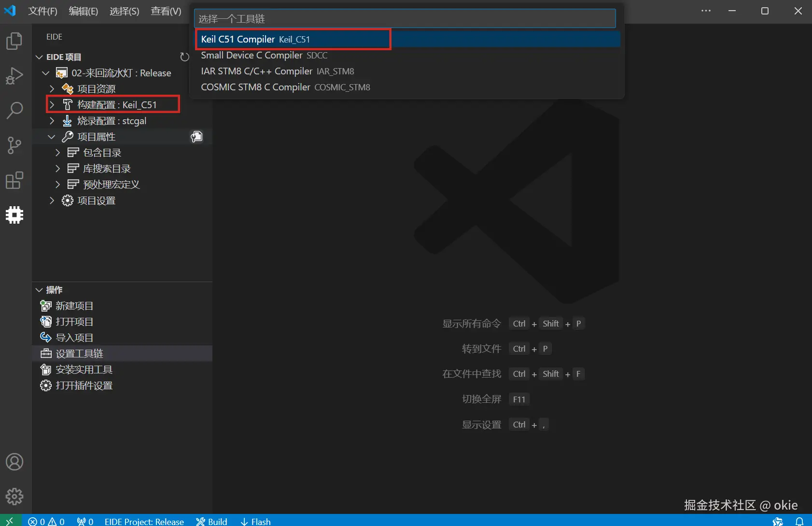The width and height of the screenshot is (812, 526).
Task: Focus the 选择一个工具链 input box
Action: point(405,19)
